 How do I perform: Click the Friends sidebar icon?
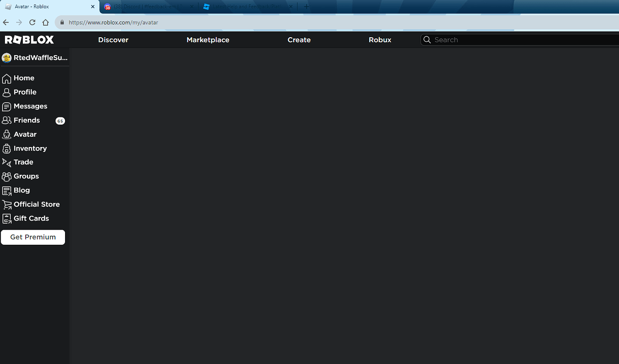7,120
